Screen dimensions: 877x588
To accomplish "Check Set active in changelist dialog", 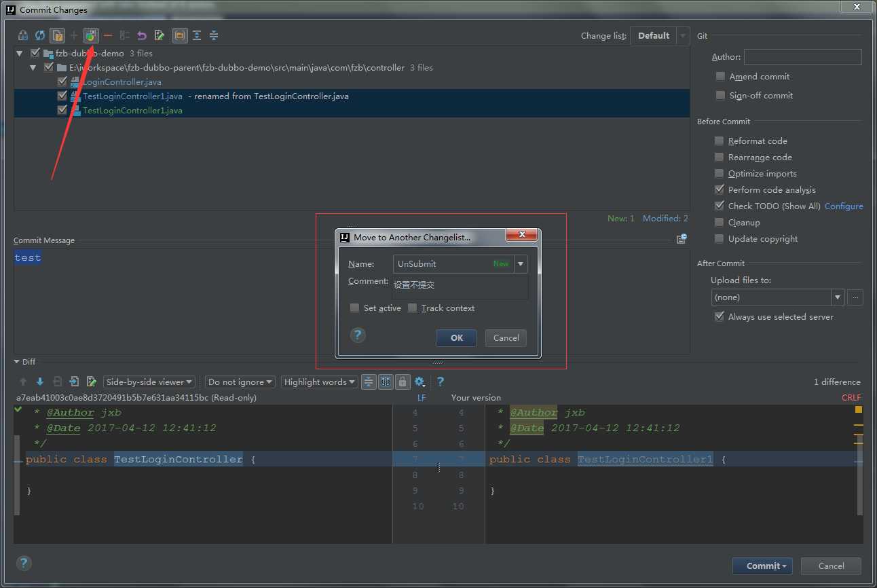I will point(354,308).
